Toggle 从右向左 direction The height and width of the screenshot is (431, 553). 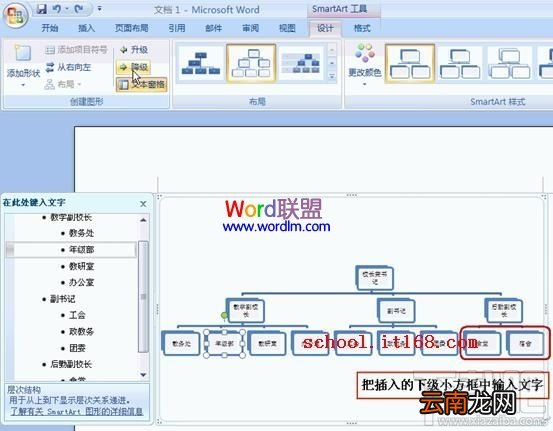tap(68, 67)
